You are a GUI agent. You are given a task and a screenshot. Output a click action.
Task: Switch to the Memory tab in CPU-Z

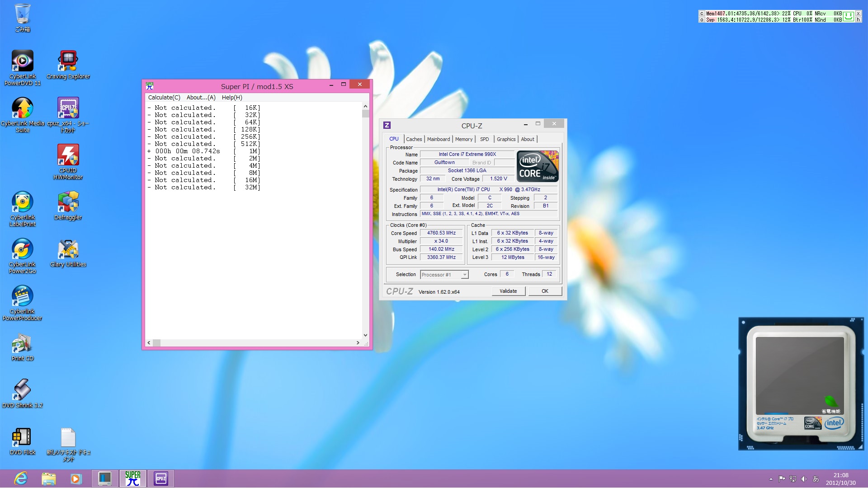[x=463, y=139]
